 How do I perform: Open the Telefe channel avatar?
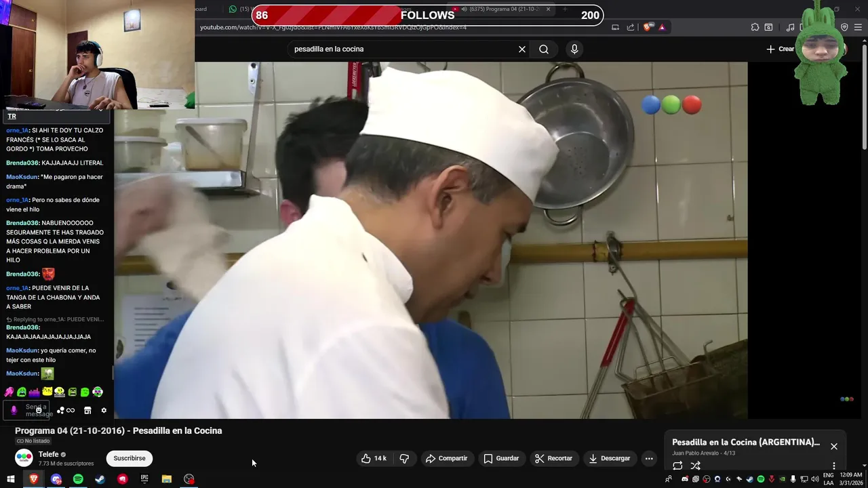pyautogui.click(x=24, y=458)
